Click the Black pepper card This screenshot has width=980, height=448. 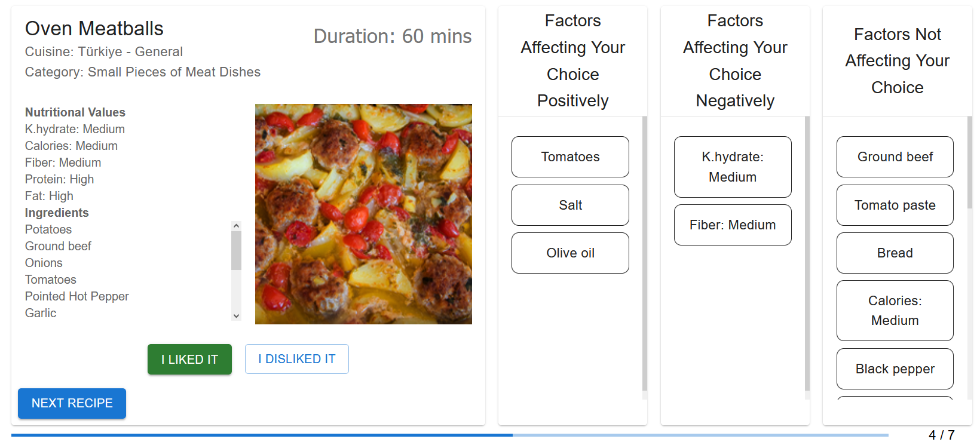895,369
